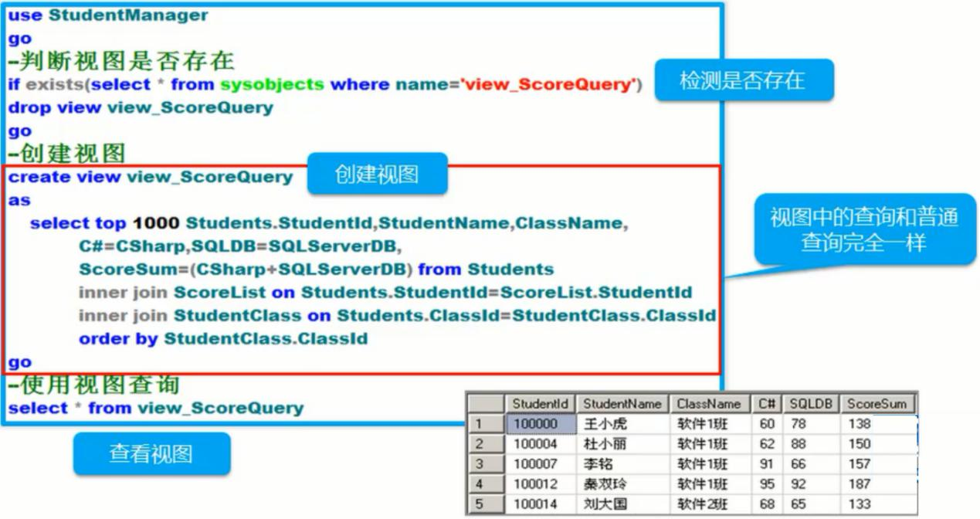Select row number 1 header in results
Screen dimensions: 980x519
(486, 424)
